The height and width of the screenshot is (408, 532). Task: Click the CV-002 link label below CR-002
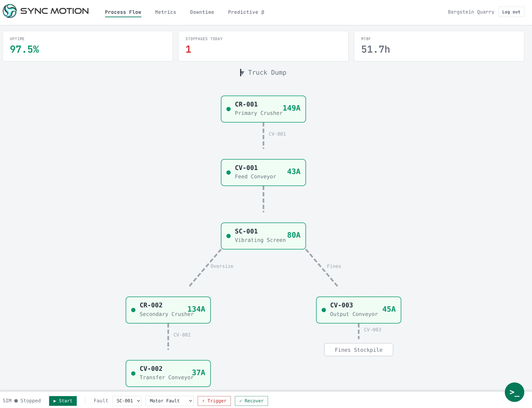(182, 335)
